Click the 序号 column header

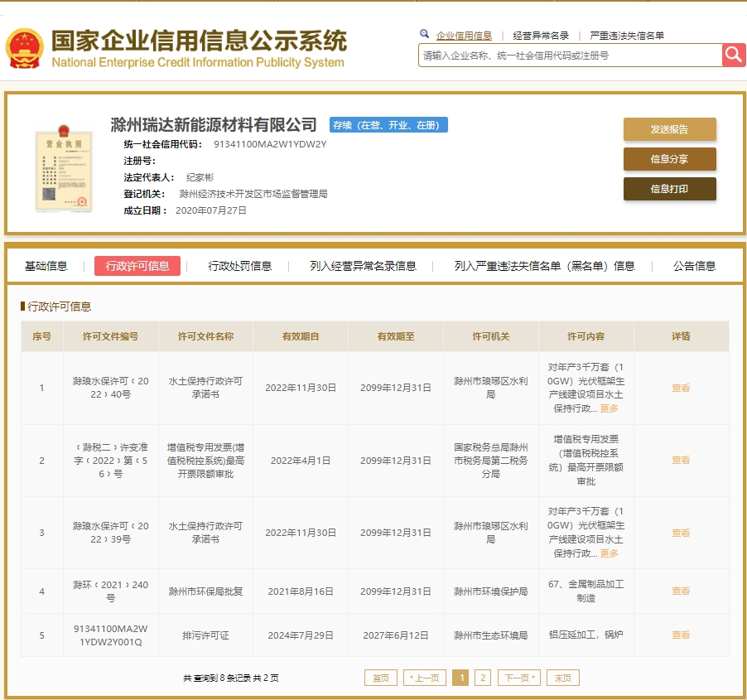42,336
